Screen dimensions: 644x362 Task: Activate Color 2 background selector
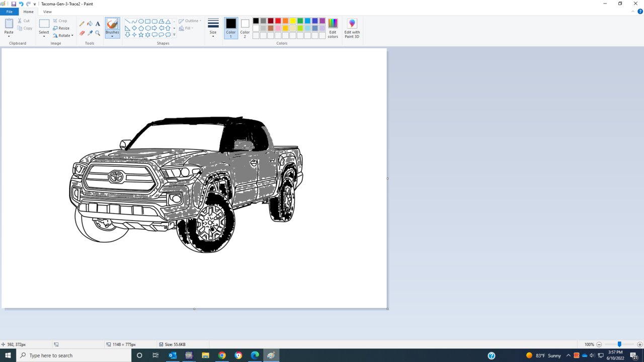pos(245,28)
